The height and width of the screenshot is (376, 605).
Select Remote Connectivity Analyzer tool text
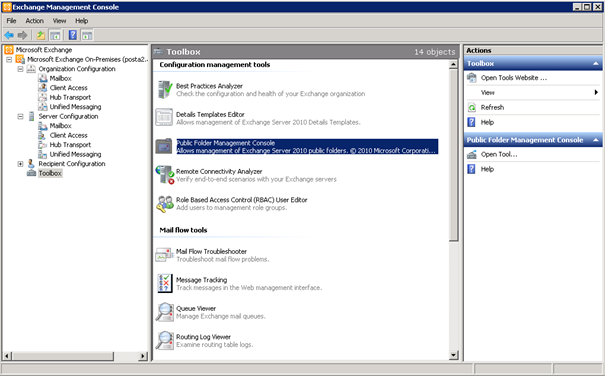pos(219,171)
